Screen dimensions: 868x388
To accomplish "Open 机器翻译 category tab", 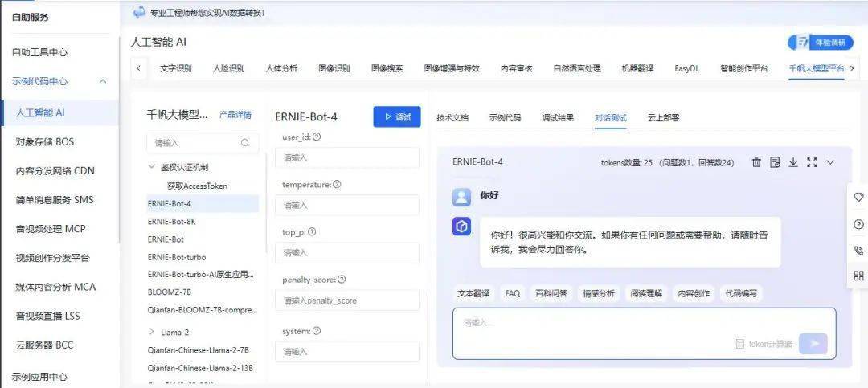I will 637,68.
